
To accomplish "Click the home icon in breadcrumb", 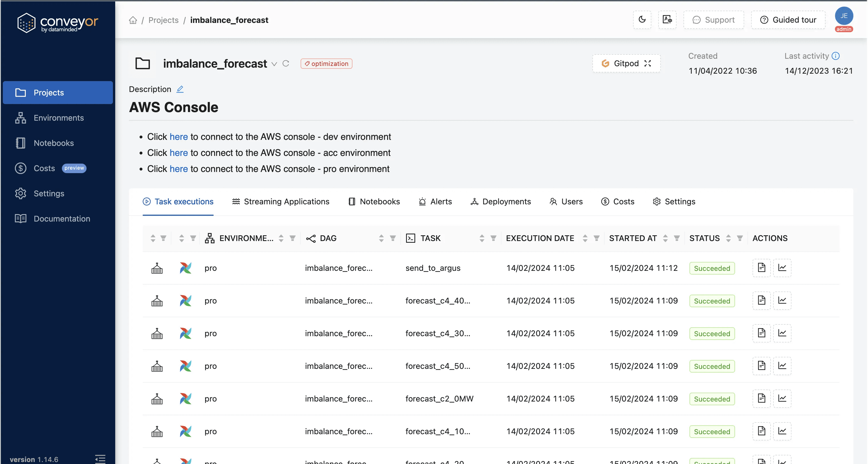I will click(133, 20).
